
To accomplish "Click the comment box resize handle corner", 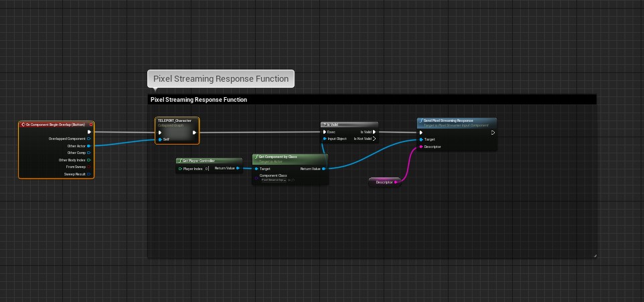I will (594, 256).
